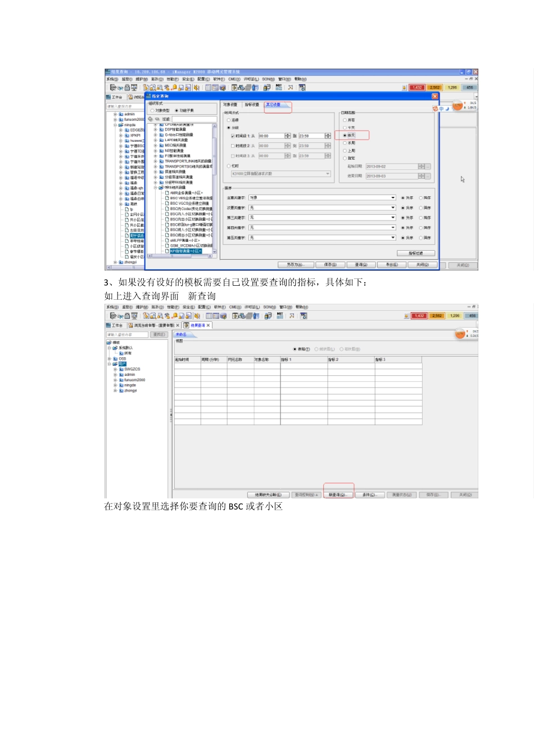The height and width of the screenshot is (756, 534).
Task: Select the 上周 date range radio
Action: click(345, 151)
